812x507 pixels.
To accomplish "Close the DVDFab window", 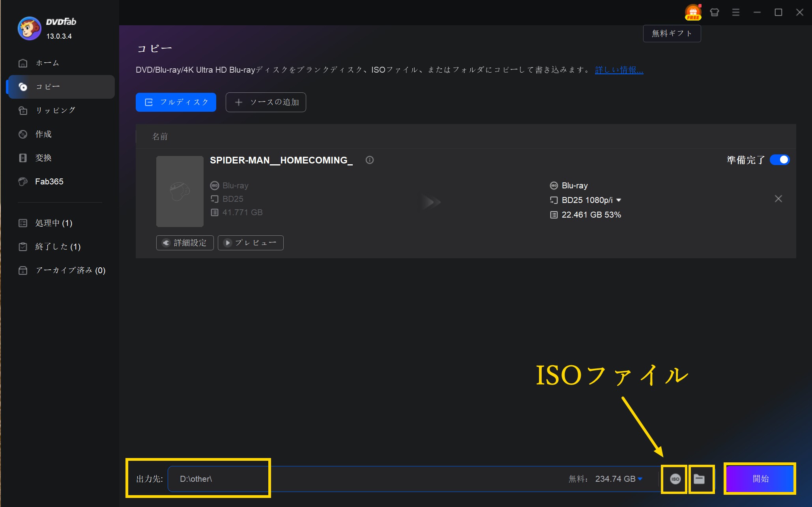I will [799, 12].
